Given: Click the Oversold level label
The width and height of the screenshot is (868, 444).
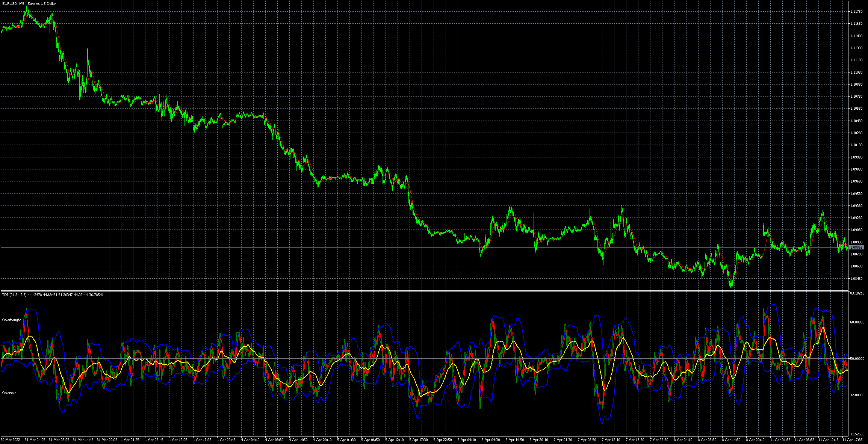Looking at the screenshot, I should [x=9, y=393].
